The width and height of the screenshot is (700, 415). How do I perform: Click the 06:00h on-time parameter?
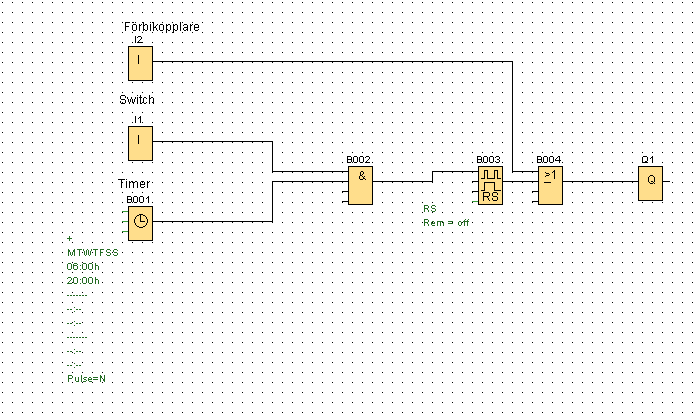click(83, 266)
